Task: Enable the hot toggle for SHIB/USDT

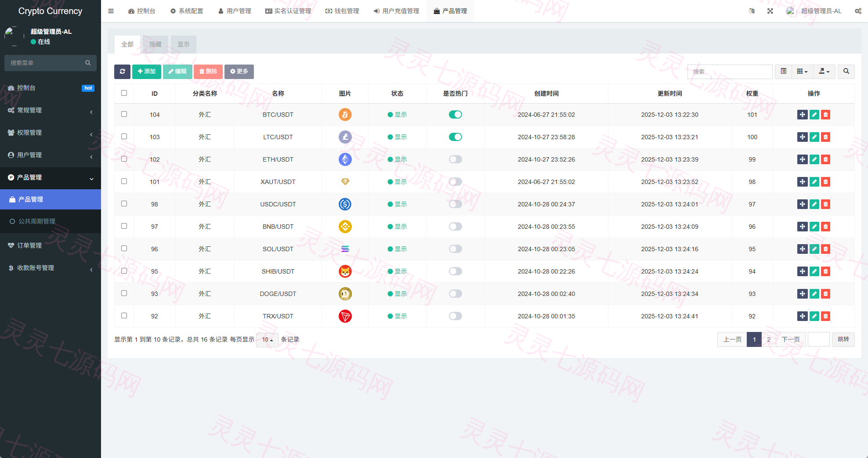Action: 455,271
